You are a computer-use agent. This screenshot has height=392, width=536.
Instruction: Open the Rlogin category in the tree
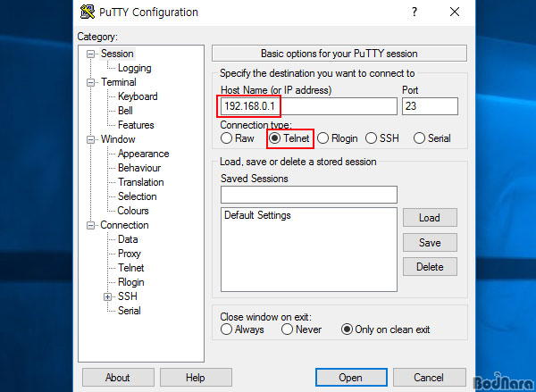coord(131,282)
